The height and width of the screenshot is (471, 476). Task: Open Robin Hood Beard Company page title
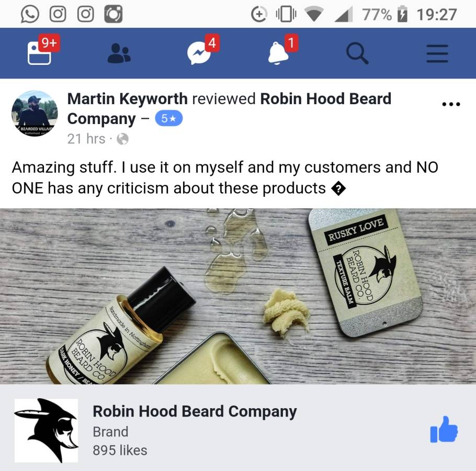[x=195, y=411]
